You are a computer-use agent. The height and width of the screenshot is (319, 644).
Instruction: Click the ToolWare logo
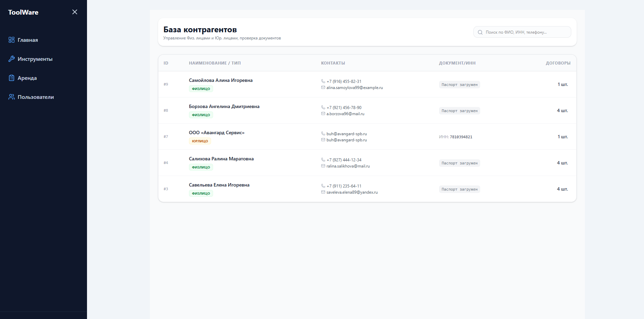point(23,12)
